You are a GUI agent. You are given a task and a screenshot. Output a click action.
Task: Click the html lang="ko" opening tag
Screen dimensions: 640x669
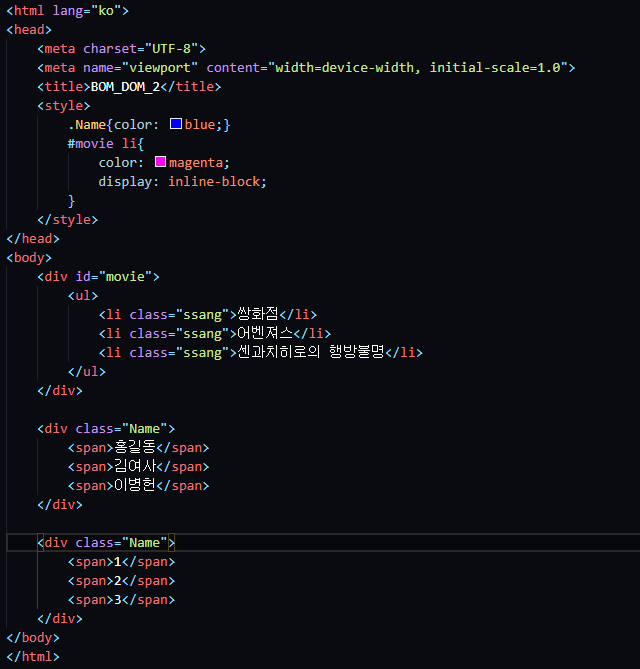(67, 10)
